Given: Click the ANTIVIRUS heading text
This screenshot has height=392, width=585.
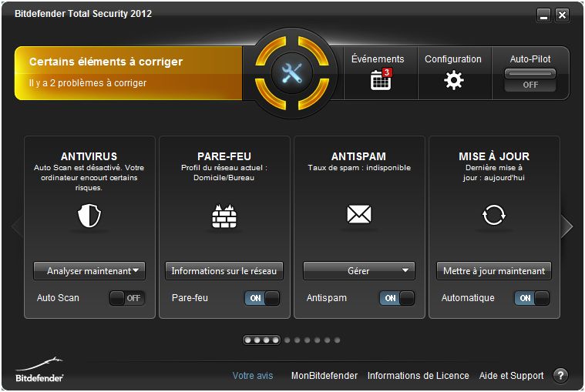Looking at the screenshot, I should [89, 156].
